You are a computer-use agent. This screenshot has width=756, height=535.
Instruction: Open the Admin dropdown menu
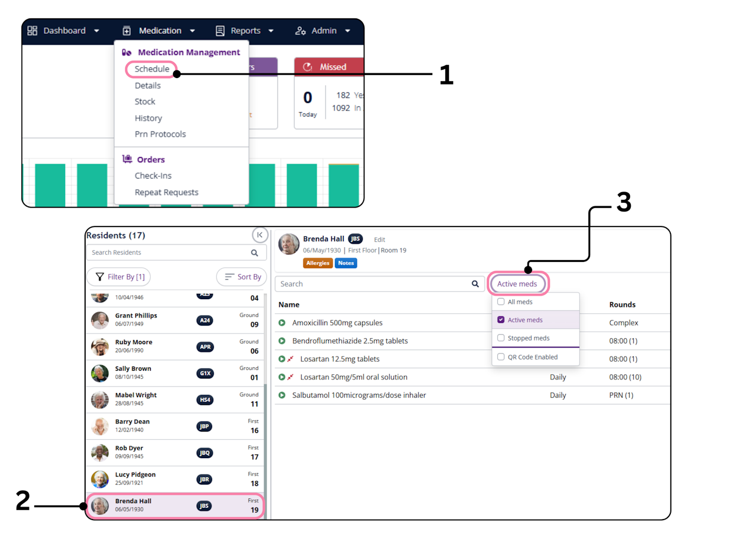click(x=323, y=31)
